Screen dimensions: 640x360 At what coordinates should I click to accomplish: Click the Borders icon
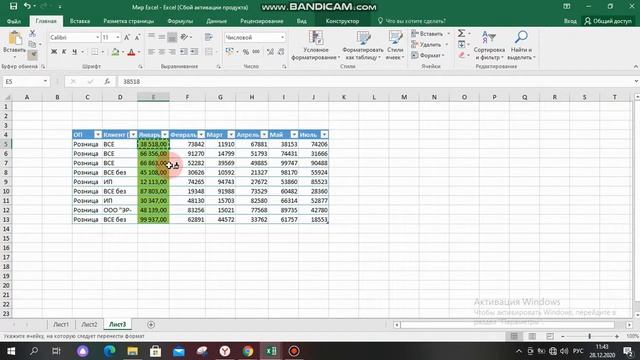(95, 52)
